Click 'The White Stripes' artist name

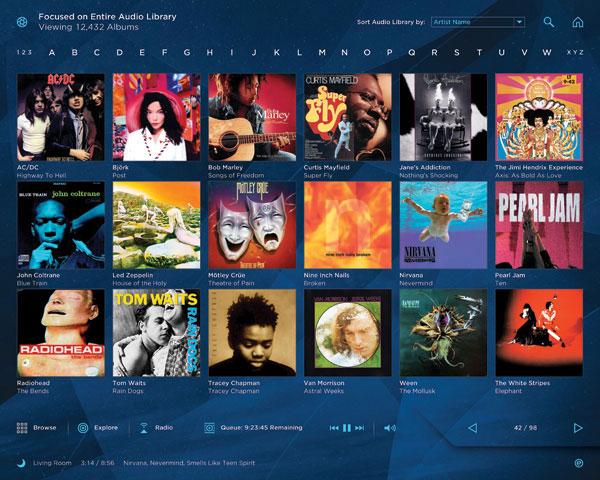[522, 383]
